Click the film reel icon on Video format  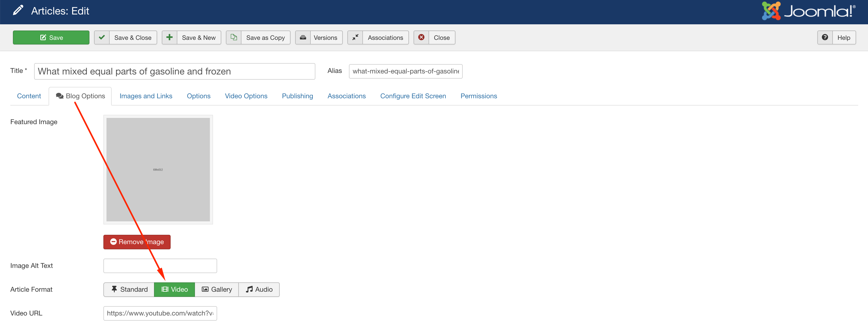click(x=165, y=289)
